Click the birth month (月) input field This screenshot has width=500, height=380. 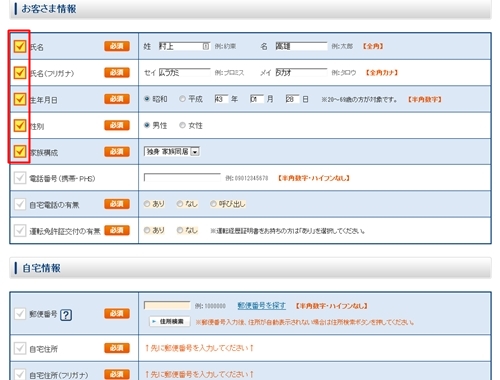(257, 99)
